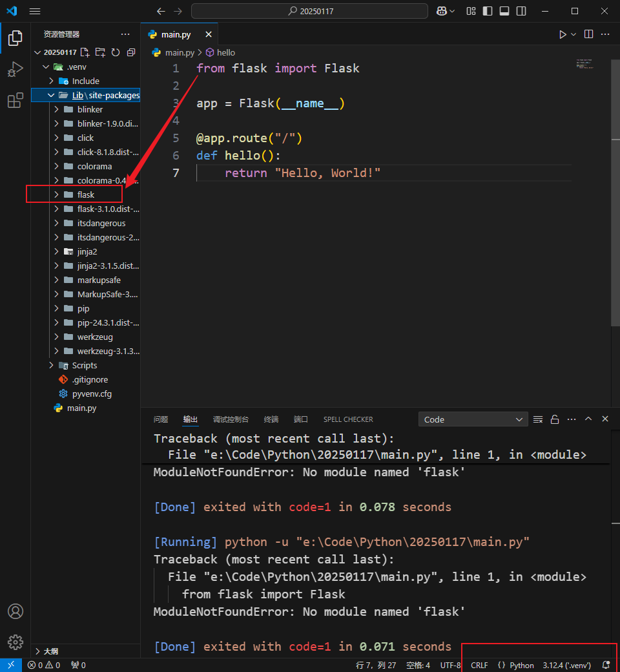Toggle secondary side bar visibility
This screenshot has width=620, height=672.
(521, 11)
